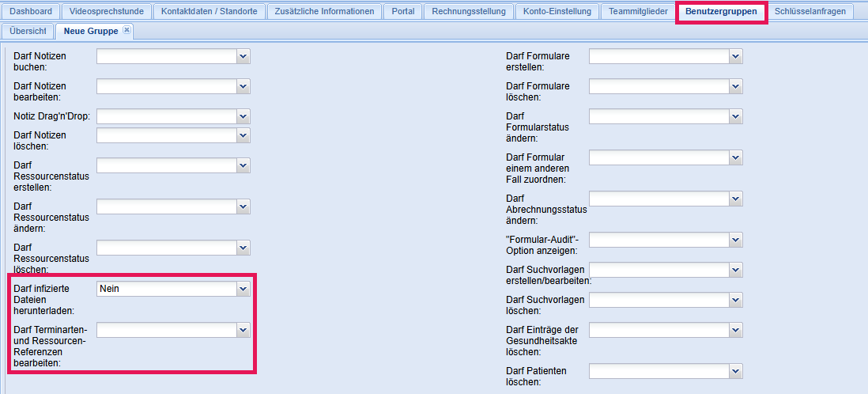This screenshot has width=868, height=394.
Task: Open Darf Abrechnungsstatus ändern dropdown arrow
Action: tap(736, 199)
